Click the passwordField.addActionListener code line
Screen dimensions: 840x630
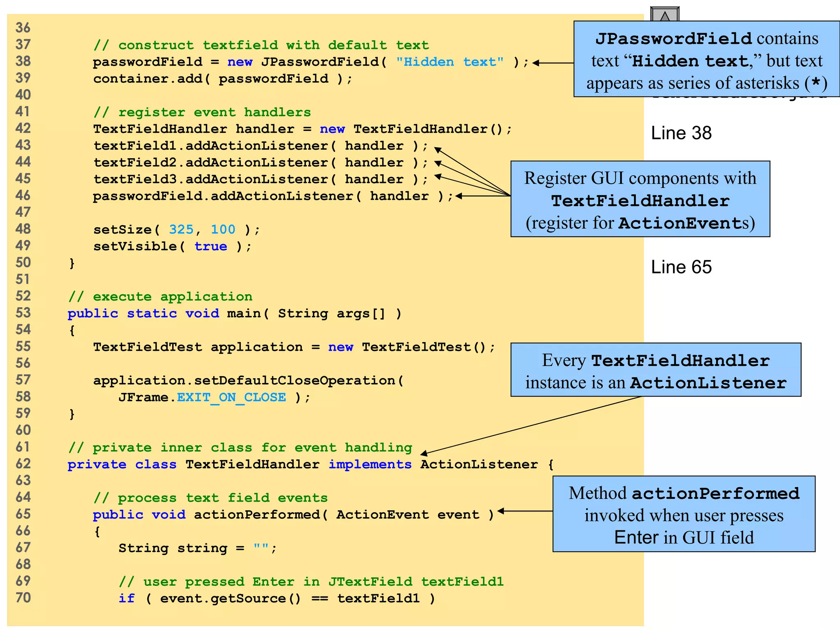click(x=273, y=196)
